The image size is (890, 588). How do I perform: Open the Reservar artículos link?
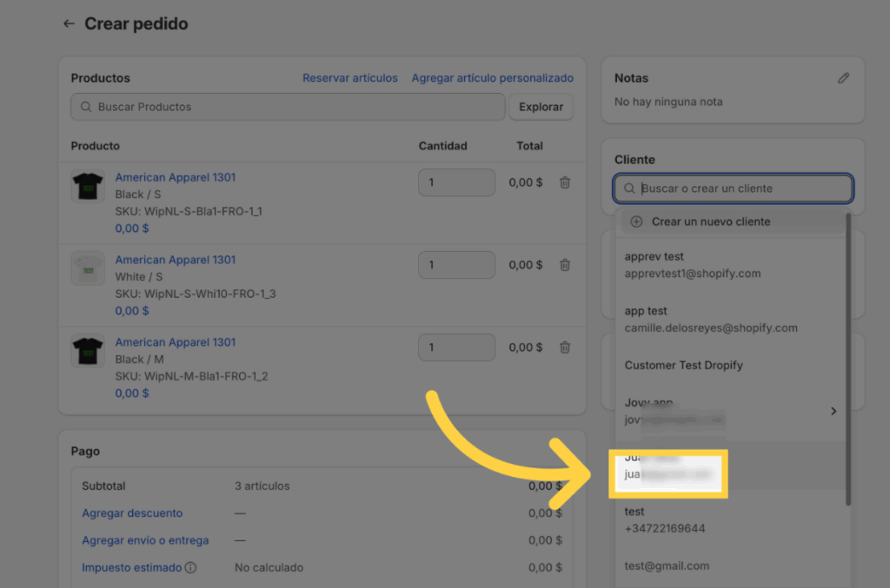[x=349, y=78]
